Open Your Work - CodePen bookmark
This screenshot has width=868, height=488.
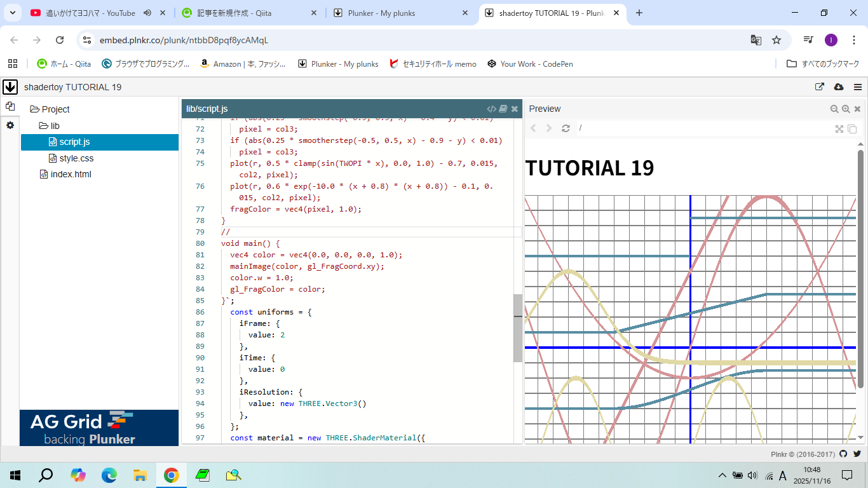pos(530,64)
